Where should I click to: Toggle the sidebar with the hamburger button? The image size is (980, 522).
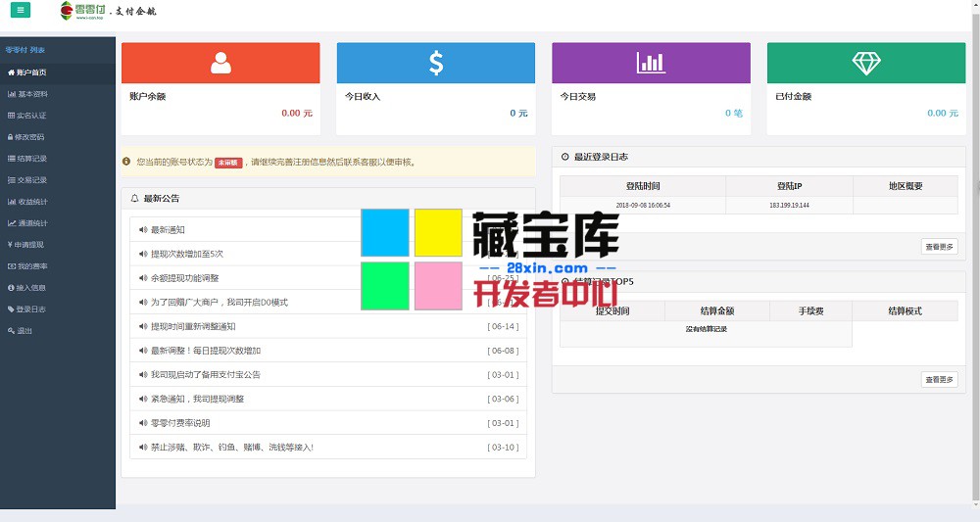(20, 10)
